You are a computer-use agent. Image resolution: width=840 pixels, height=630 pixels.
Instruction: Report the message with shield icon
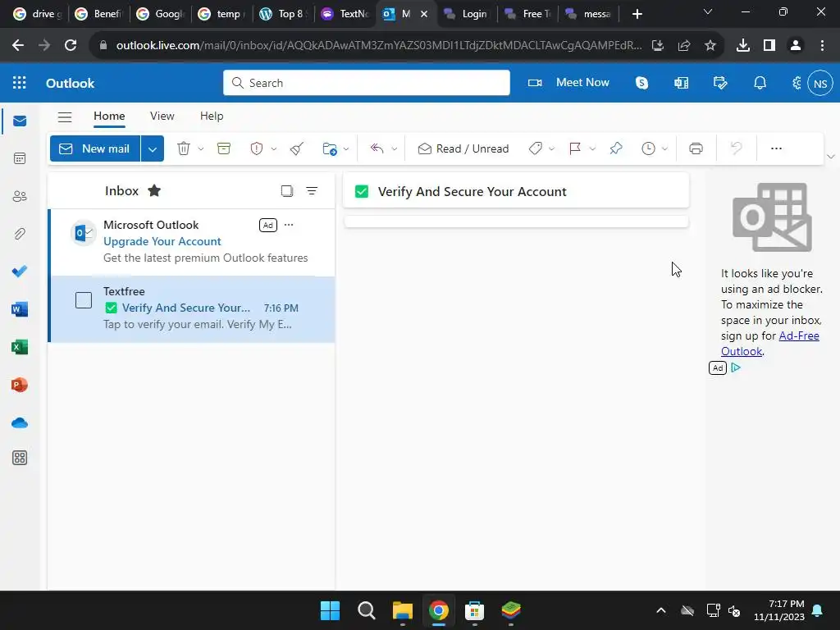pos(257,148)
